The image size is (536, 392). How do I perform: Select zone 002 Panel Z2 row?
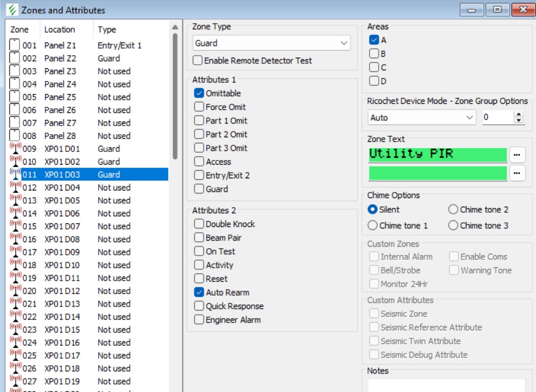[76, 58]
